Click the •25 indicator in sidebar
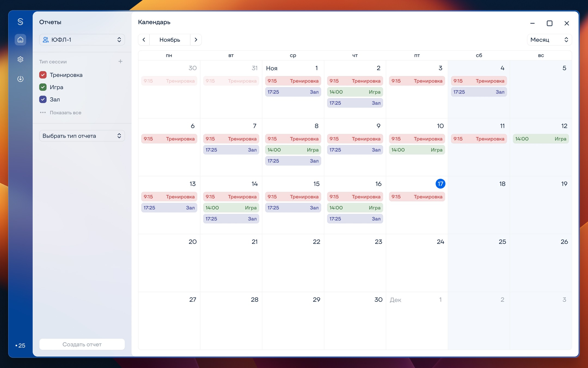Image resolution: width=588 pixels, height=368 pixels. tap(20, 345)
